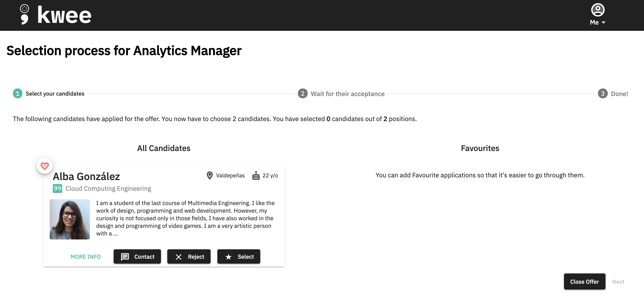
Task: Click the message/contact icon on Alba's card
Action: [x=125, y=256]
